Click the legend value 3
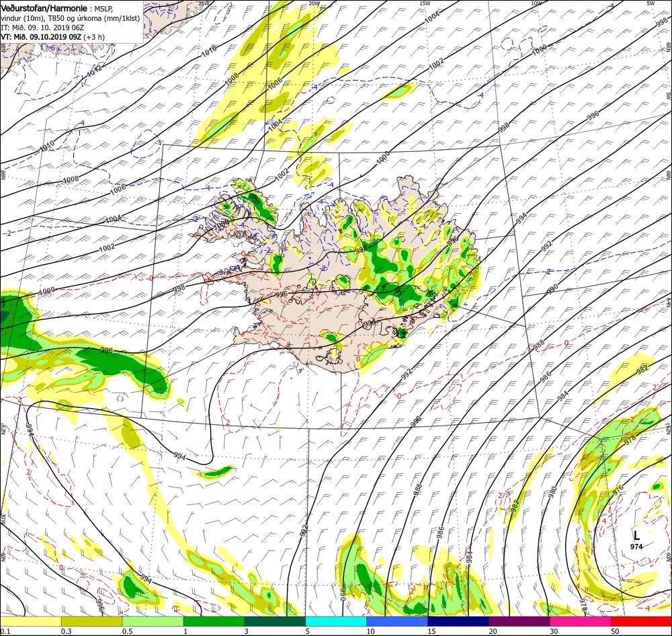 (246, 631)
